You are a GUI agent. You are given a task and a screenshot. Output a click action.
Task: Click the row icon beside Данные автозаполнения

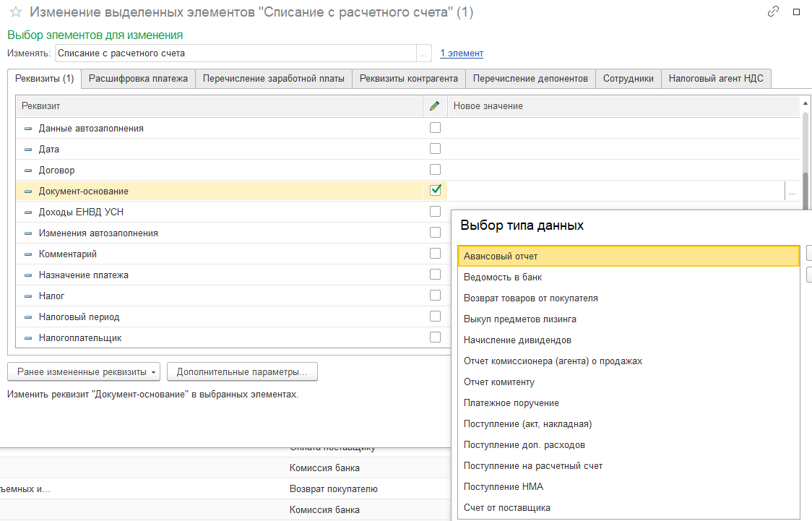(x=28, y=129)
